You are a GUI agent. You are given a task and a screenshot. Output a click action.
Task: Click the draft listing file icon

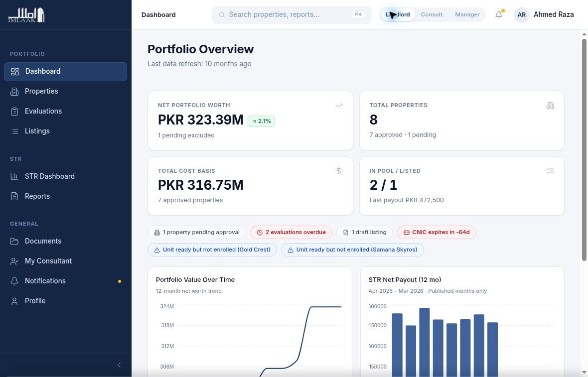pyautogui.click(x=346, y=233)
